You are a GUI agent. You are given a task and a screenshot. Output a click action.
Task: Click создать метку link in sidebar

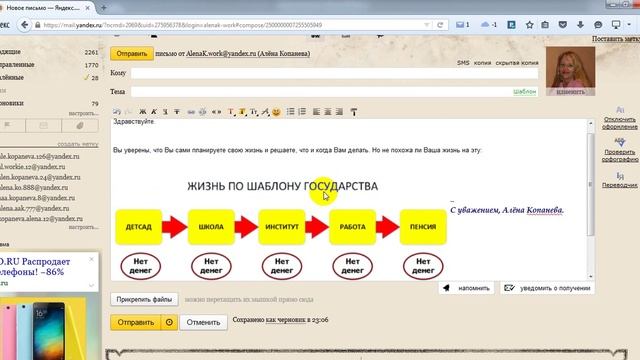pos(78,144)
